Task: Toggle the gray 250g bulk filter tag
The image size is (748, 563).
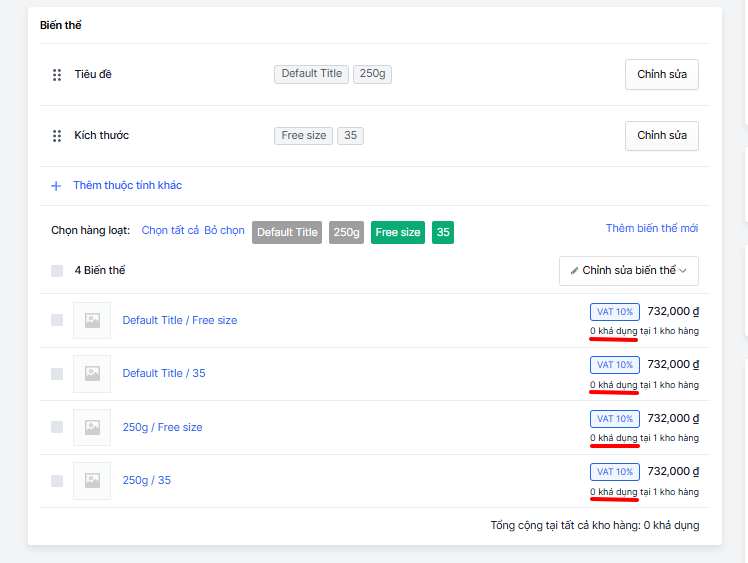Action: coord(346,232)
